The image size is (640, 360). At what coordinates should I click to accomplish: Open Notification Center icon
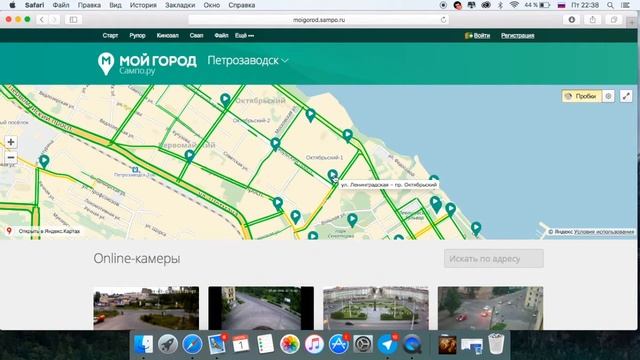625,5
